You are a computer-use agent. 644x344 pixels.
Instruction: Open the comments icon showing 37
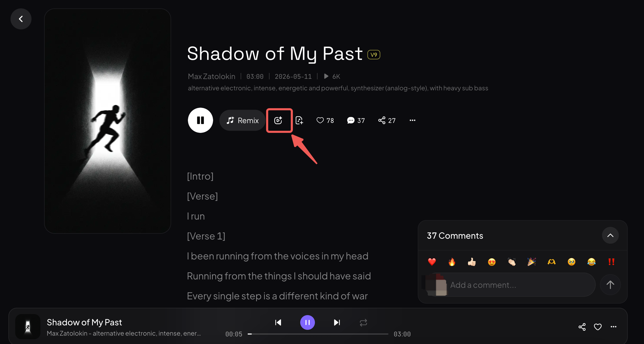(356, 120)
